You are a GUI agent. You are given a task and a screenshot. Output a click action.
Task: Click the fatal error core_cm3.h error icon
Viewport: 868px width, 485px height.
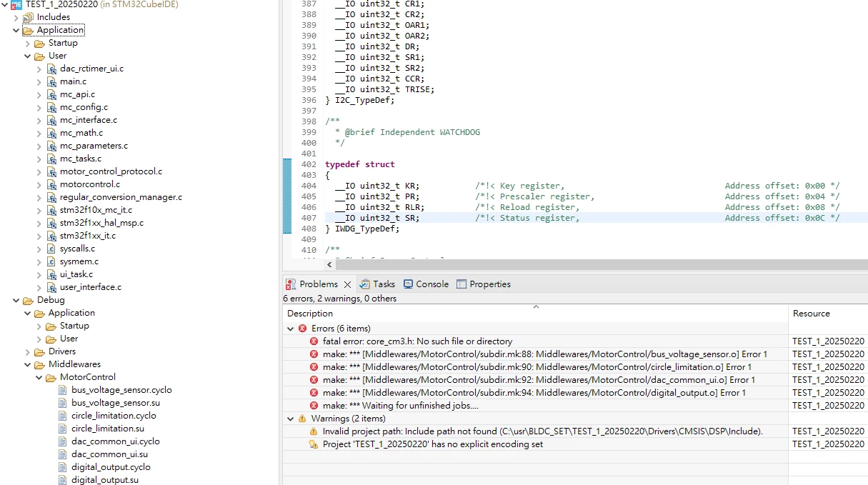314,341
